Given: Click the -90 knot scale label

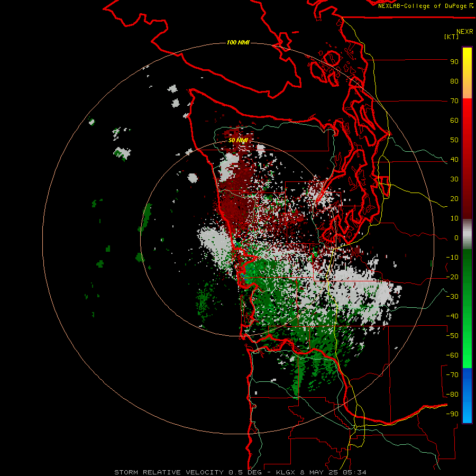Looking at the screenshot, I should (x=452, y=414).
